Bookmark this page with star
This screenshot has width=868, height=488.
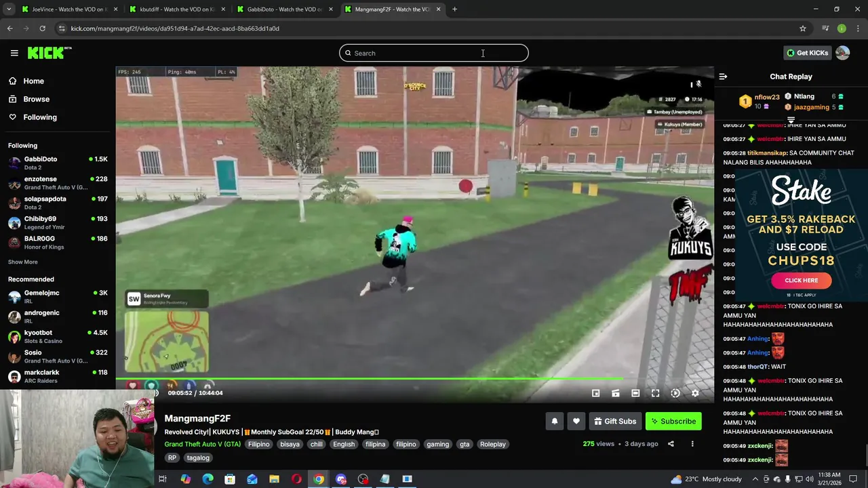point(803,28)
